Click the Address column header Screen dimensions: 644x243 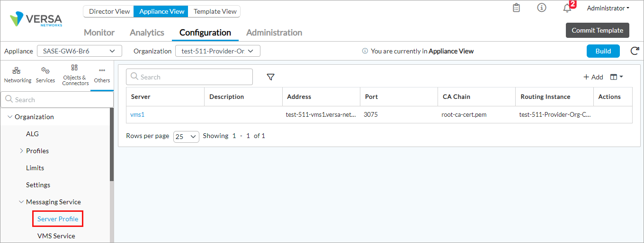321,96
